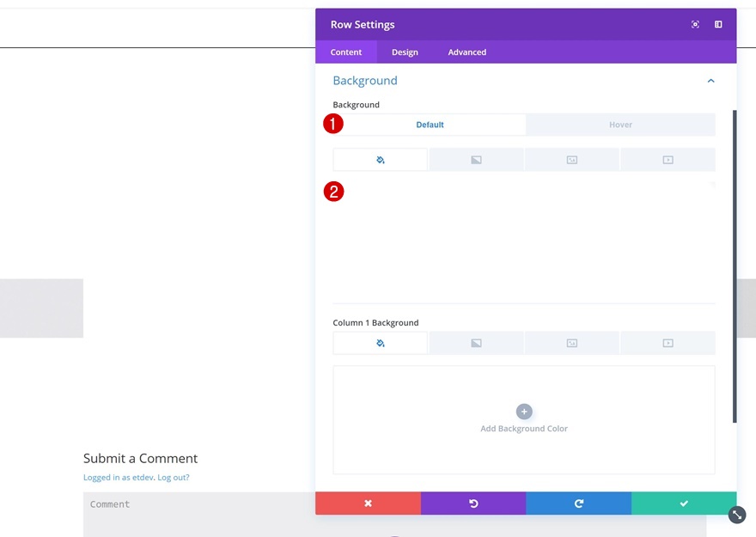The image size is (756, 537).
Task: Select the Default background state tab
Action: (x=430, y=125)
